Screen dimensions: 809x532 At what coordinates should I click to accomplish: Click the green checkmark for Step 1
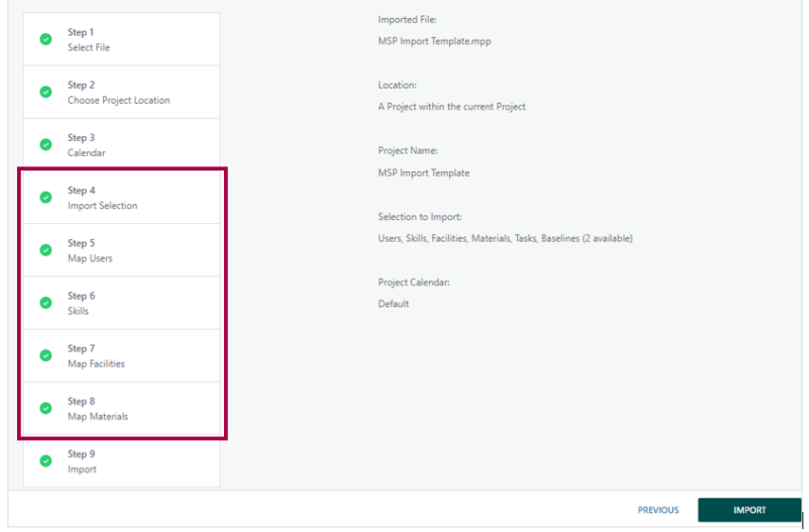[45, 40]
